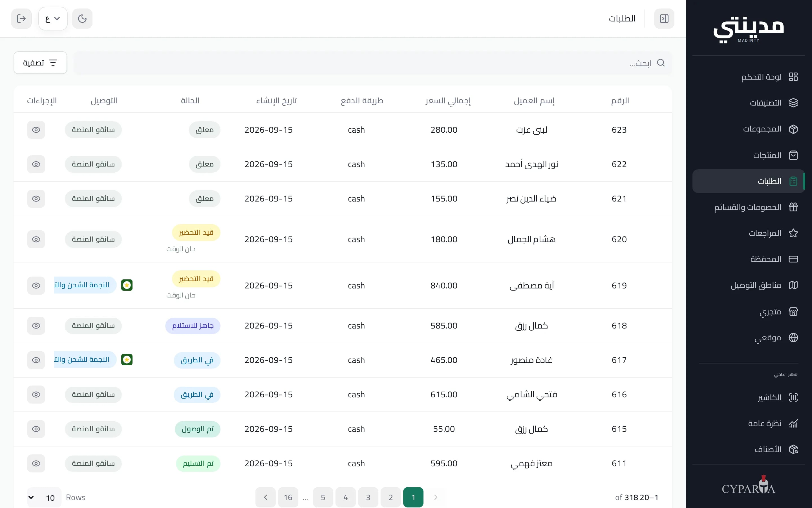Click the الحالة column header

[x=190, y=100]
